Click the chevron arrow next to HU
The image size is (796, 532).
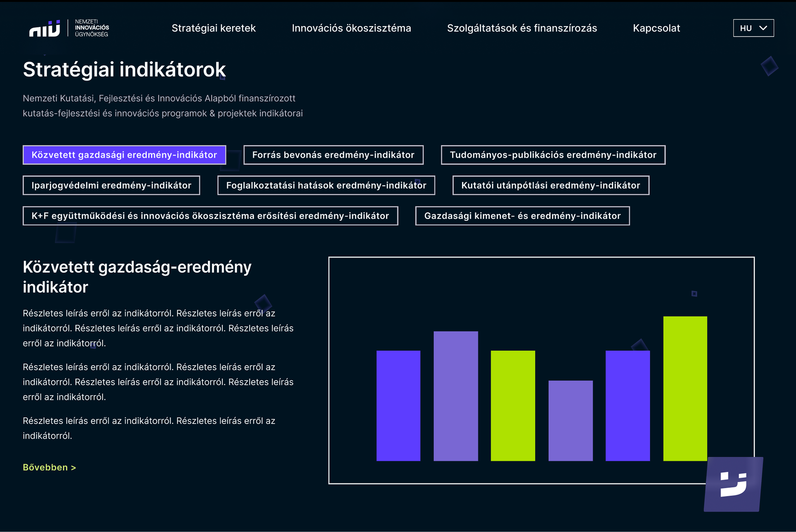763,28
